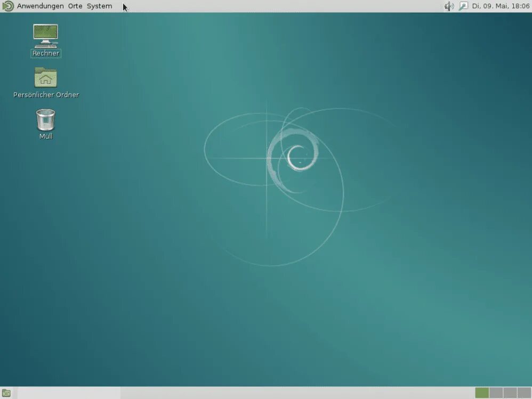Click the magnifier screenshot icon in the tray
The width and height of the screenshot is (532, 399).
click(x=463, y=6)
